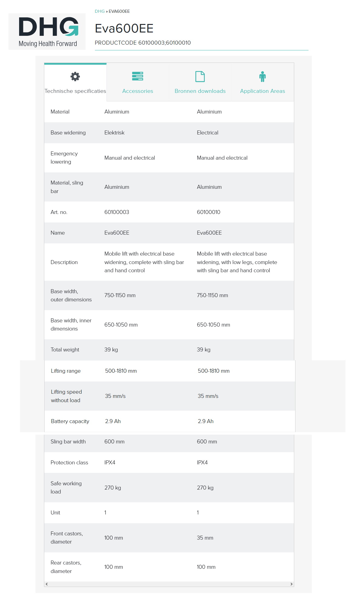Open the Technische specificaties tab label

(75, 91)
